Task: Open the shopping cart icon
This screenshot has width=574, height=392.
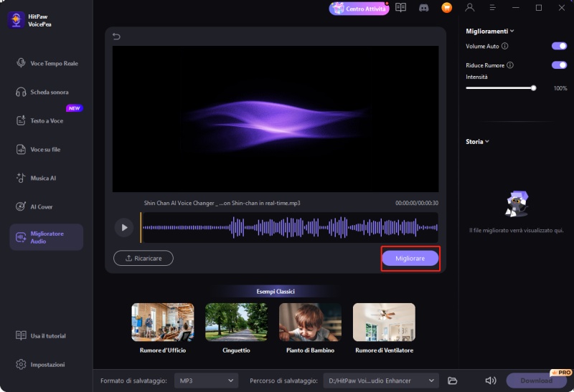Action: coord(447,8)
